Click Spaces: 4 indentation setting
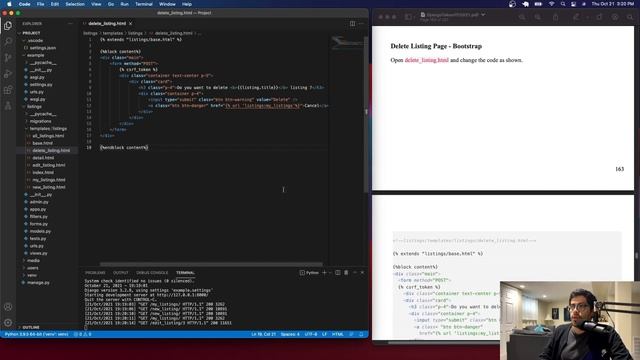Viewport: 640px width, 360px height. [x=290, y=334]
